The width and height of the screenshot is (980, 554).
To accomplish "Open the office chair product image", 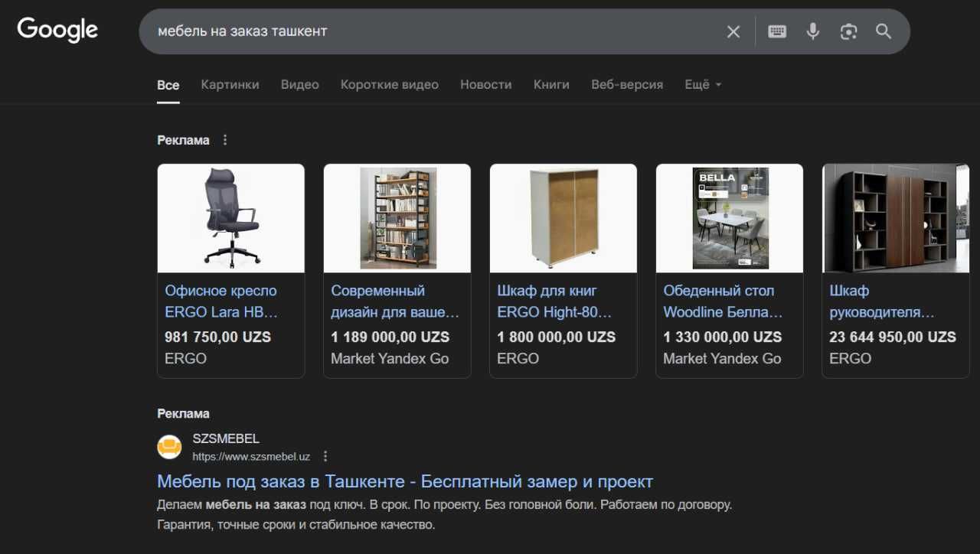I will point(231,218).
